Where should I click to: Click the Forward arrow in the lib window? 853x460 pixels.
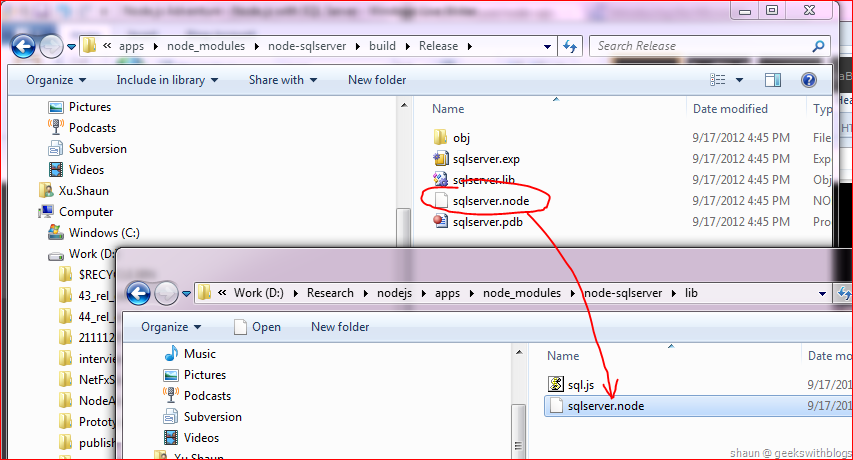(166, 294)
